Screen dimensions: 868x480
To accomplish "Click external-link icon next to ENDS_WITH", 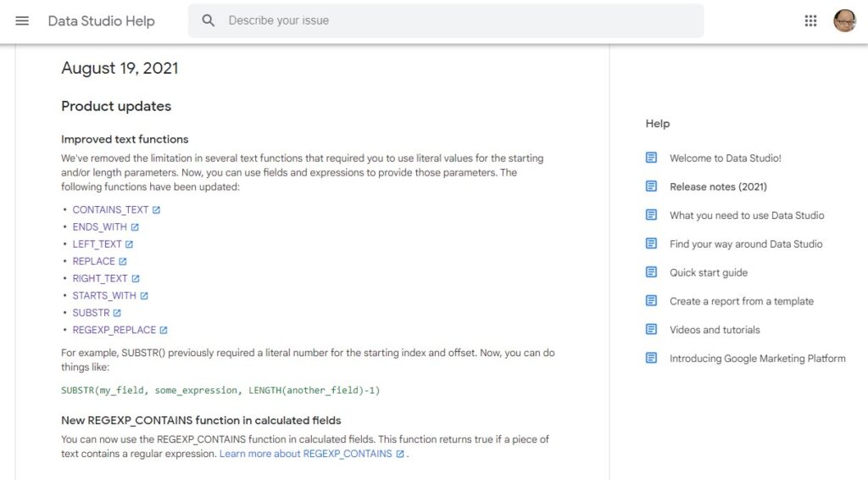I will pyautogui.click(x=135, y=227).
